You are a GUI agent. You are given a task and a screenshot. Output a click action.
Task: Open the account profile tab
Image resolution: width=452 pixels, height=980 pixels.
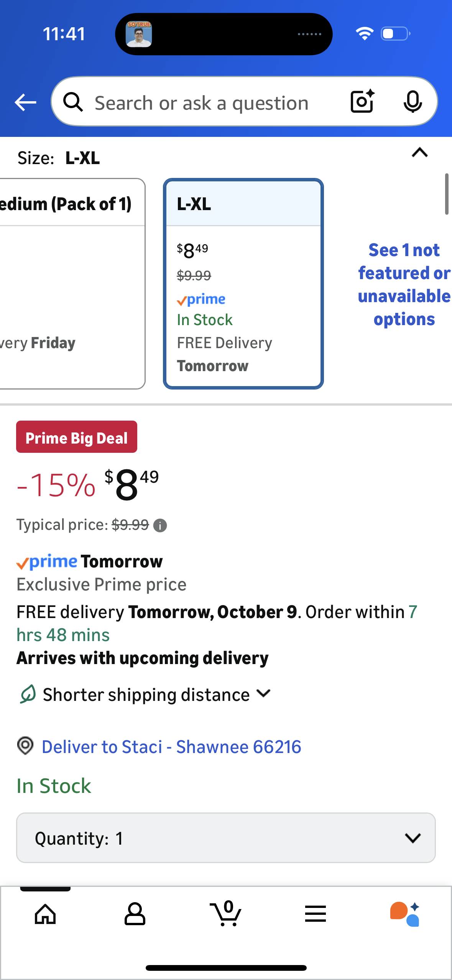tap(135, 914)
